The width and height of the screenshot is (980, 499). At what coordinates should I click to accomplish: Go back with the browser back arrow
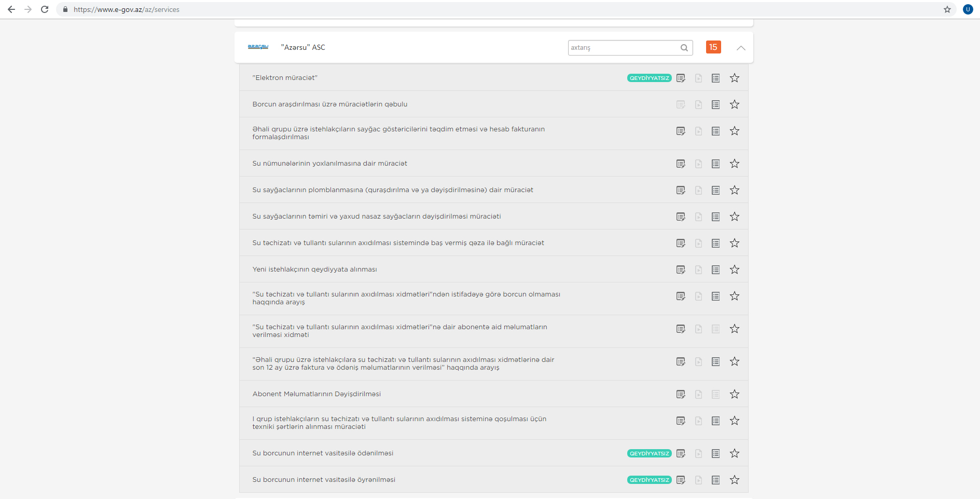point(11,9)
